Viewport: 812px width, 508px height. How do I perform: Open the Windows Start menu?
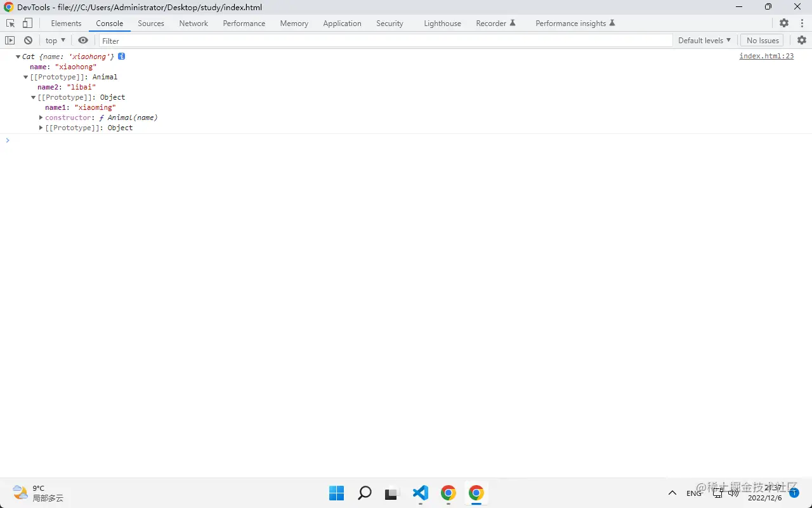pos(336,493)
